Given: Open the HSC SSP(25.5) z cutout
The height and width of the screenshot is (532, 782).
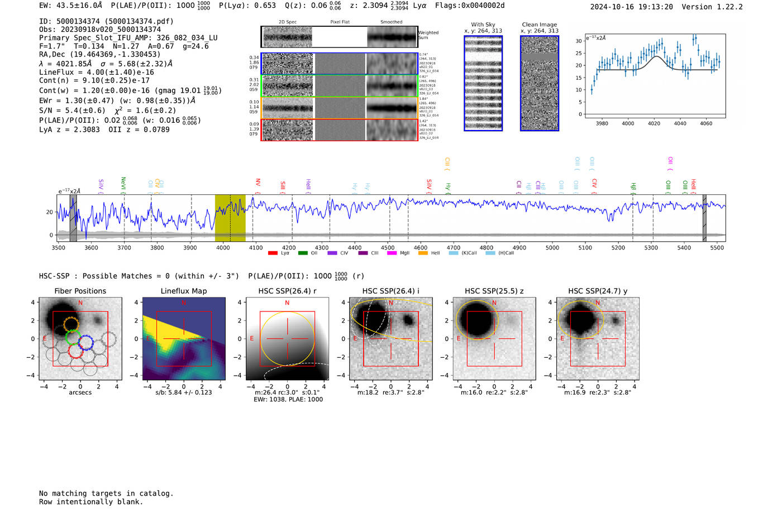Looking at the screenshot, I should click(494, 339).
